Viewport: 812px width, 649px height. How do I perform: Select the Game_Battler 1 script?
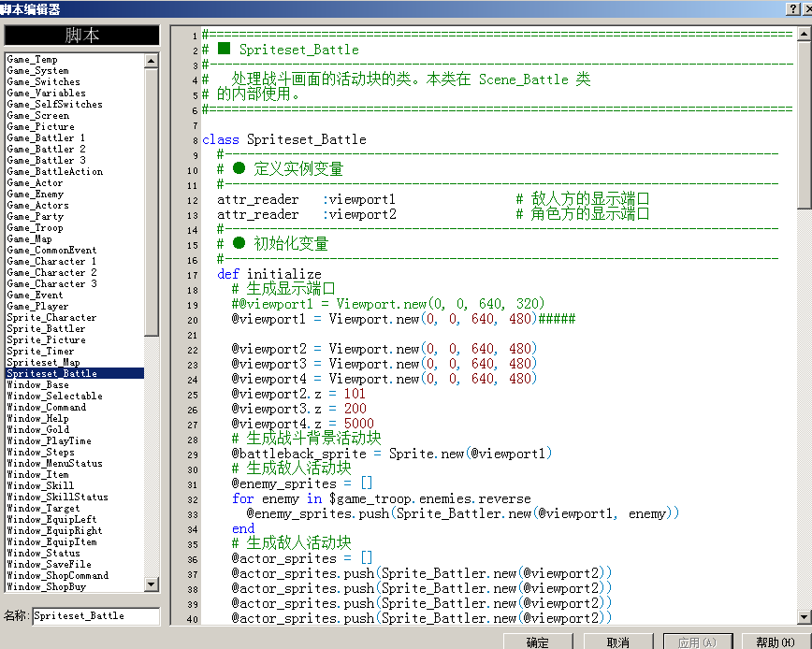click(75, 138)
